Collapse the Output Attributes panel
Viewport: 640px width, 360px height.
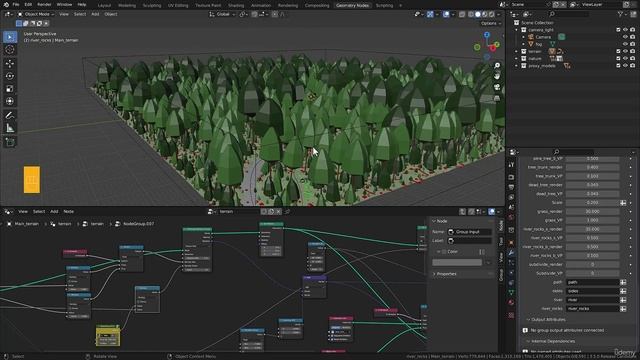548,320
